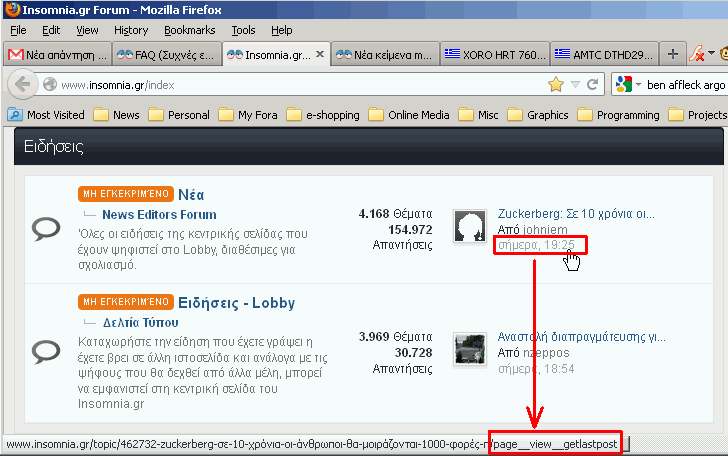Open the View menu
This screenshot has width=728, height=456.
click(87, 30)
